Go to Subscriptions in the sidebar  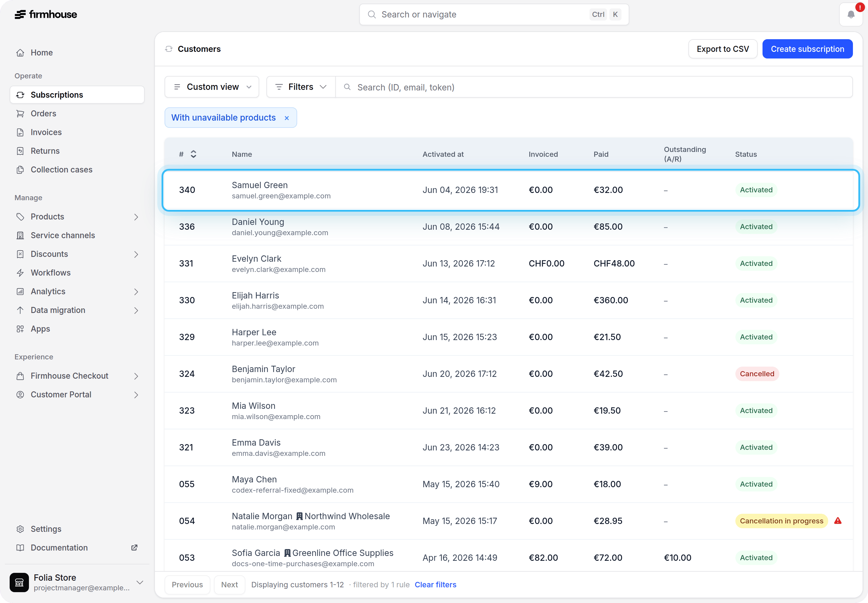point(77,94)
